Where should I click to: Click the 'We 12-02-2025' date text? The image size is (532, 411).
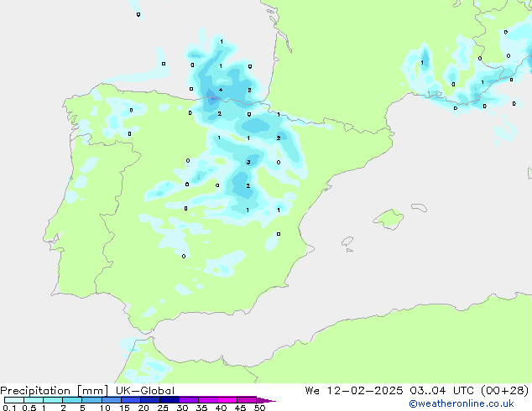354,391
